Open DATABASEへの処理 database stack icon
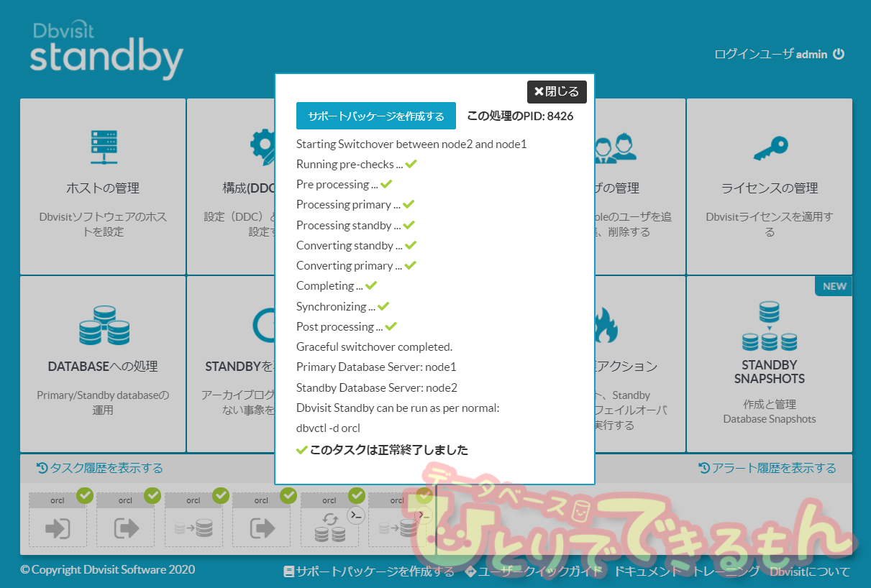The width and height of the screenshot is (871, 588). click(x=104, y=325)
